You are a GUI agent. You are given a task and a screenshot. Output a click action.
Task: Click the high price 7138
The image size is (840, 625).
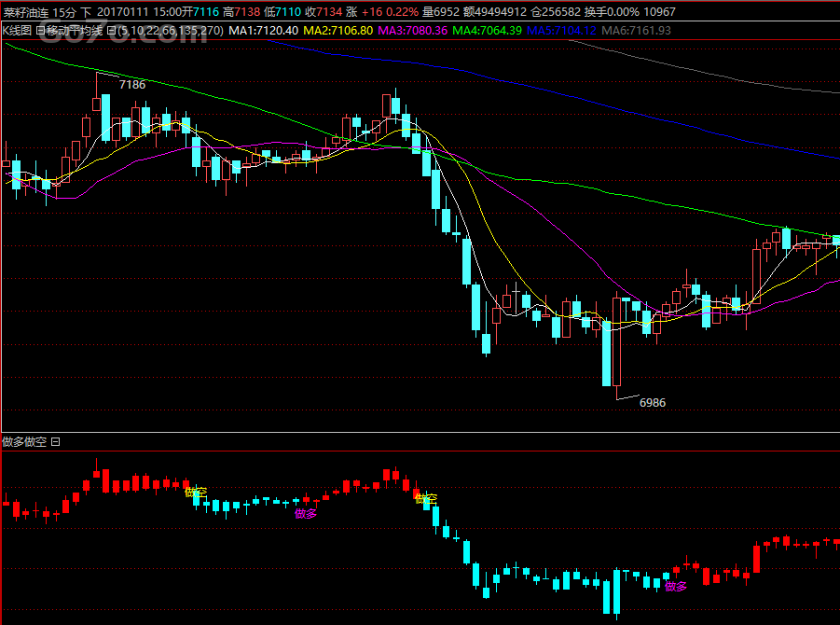(x=247, y=12)
